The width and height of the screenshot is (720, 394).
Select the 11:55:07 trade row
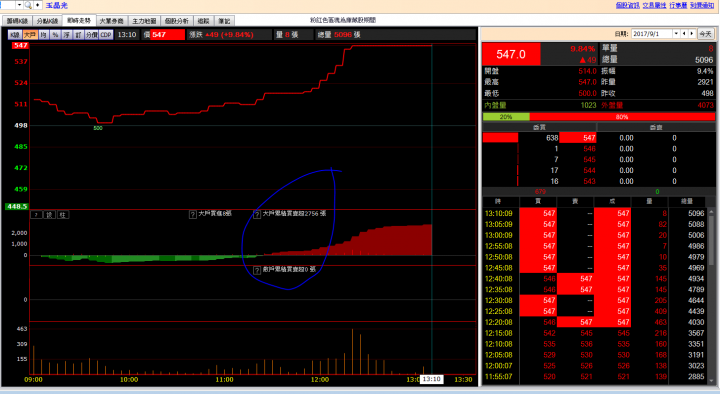(594, 377)
